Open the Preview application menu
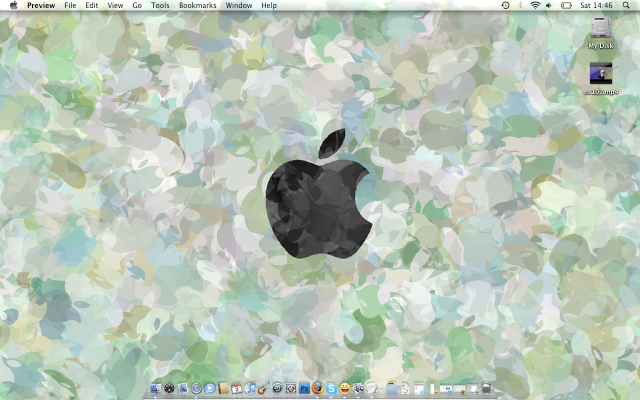The height and width of the screenshot is (400, 640). click(41, 5)
